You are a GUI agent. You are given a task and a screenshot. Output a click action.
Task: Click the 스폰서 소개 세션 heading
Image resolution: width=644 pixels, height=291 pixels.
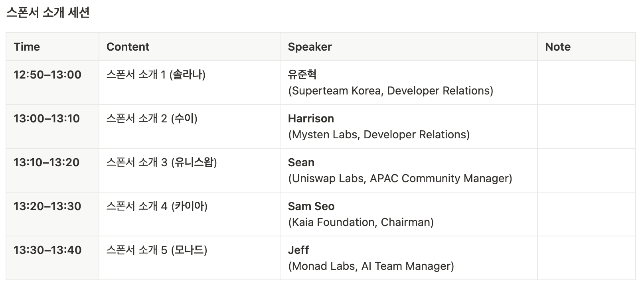[x=48, y=13]
